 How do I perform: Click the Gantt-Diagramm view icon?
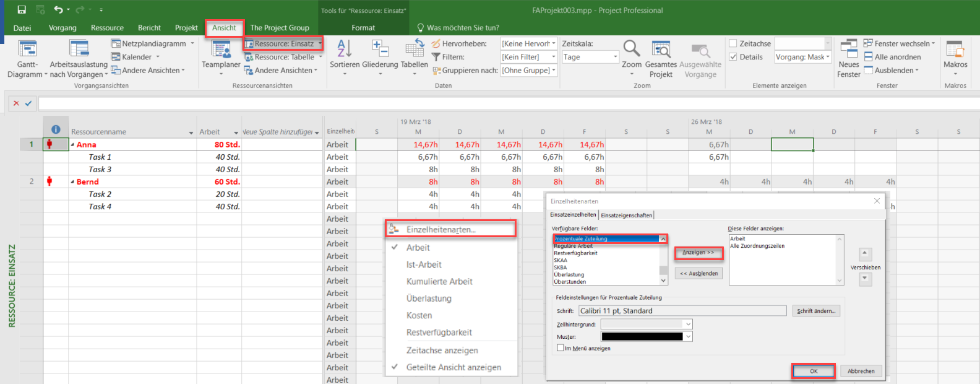[27, 50]
